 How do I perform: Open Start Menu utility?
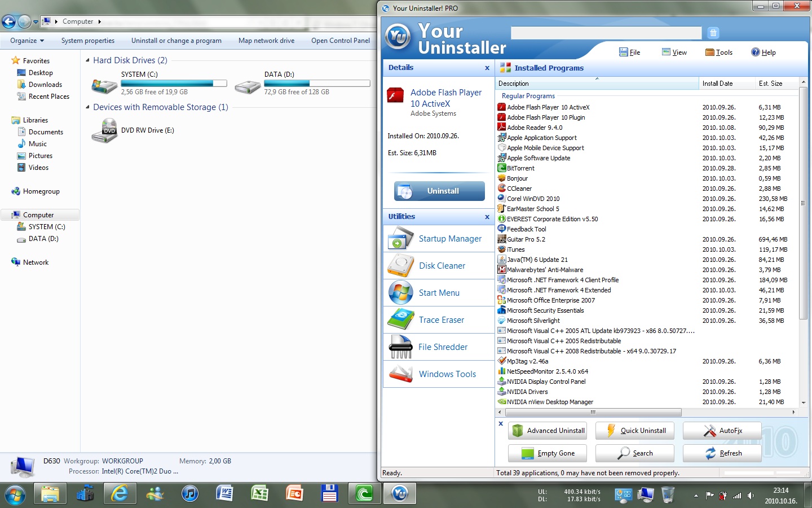439,293
